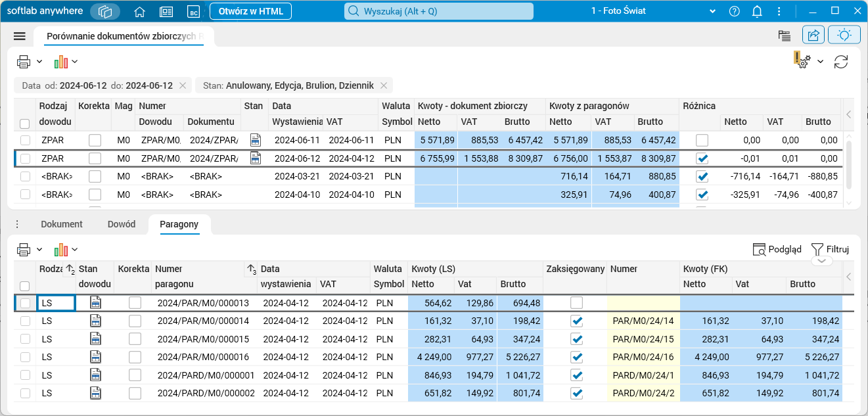Toggle Różnica checkbox for 2024-06-11 ZPAR row
This screenshot has width=868, height=416.
coord(702,140)
